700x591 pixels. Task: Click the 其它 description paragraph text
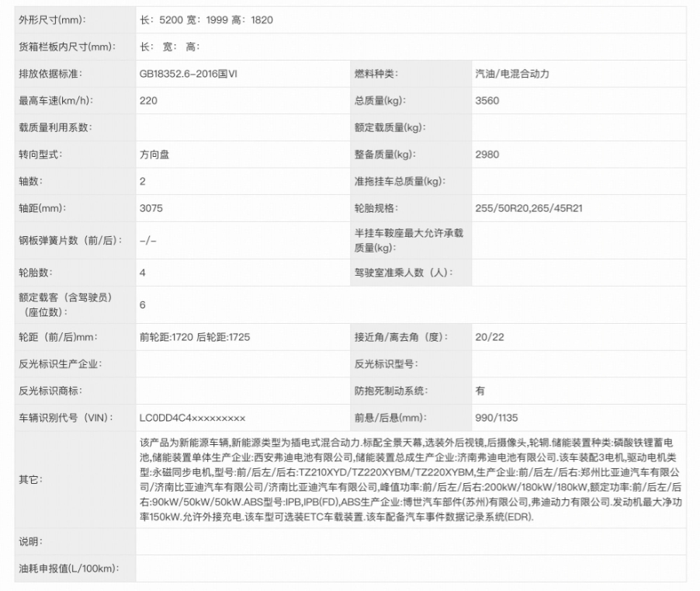(x=411, y=480)
